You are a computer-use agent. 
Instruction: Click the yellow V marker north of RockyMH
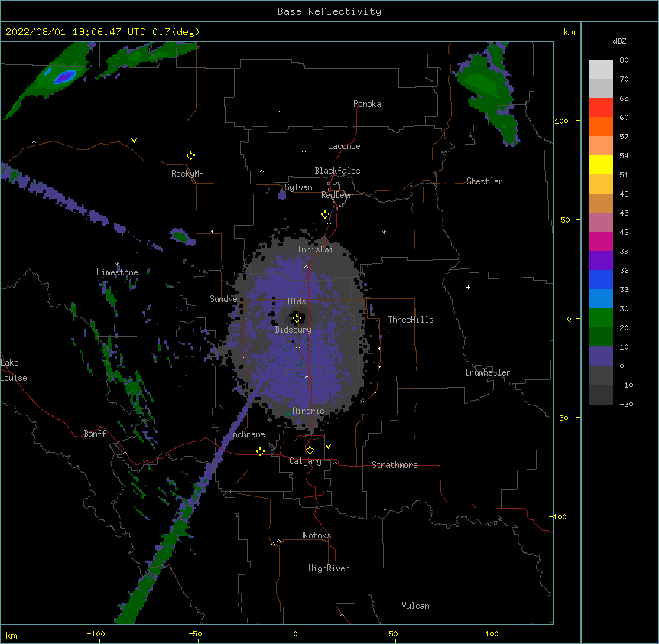click(x=134, y=141)
